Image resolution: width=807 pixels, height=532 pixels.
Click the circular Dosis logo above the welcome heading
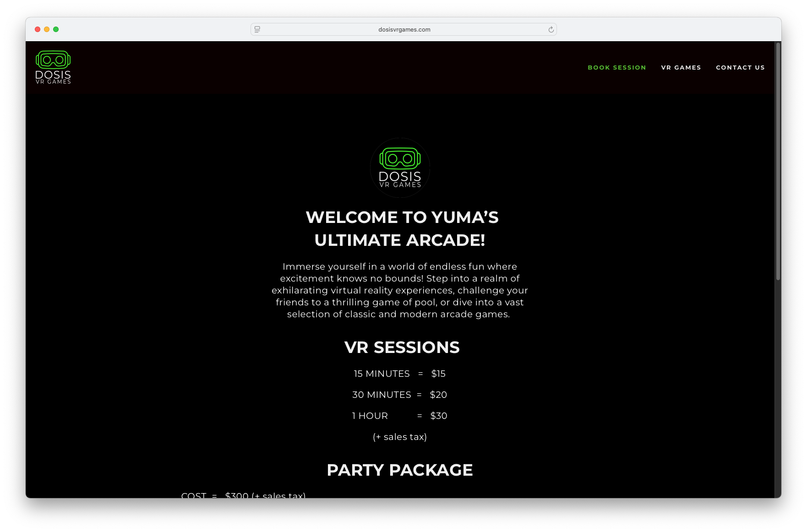point(400,168)
